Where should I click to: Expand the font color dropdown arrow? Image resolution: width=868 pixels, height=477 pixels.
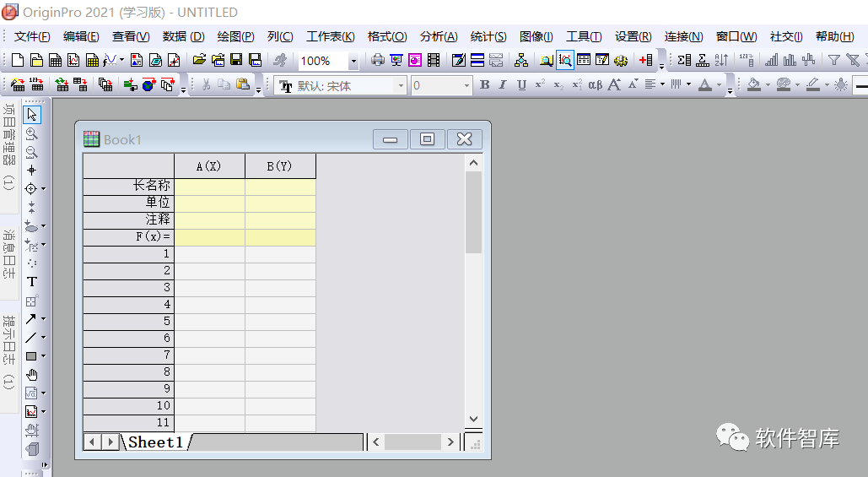[719, 84]
